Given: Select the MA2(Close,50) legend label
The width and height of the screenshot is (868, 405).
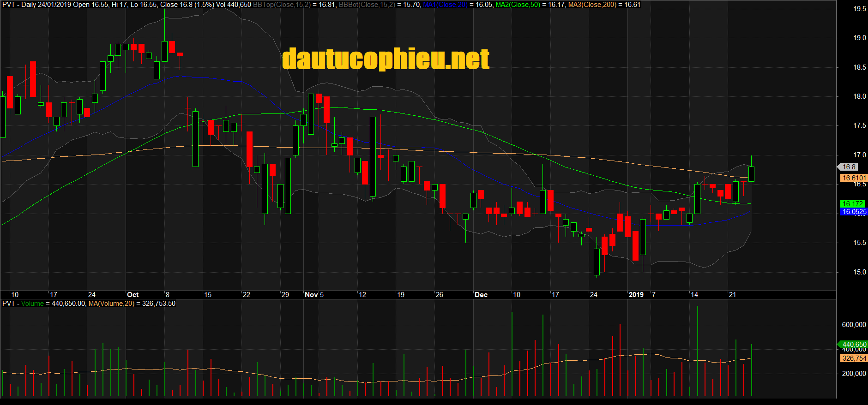Looking at the screenshot, I should 518,5.
